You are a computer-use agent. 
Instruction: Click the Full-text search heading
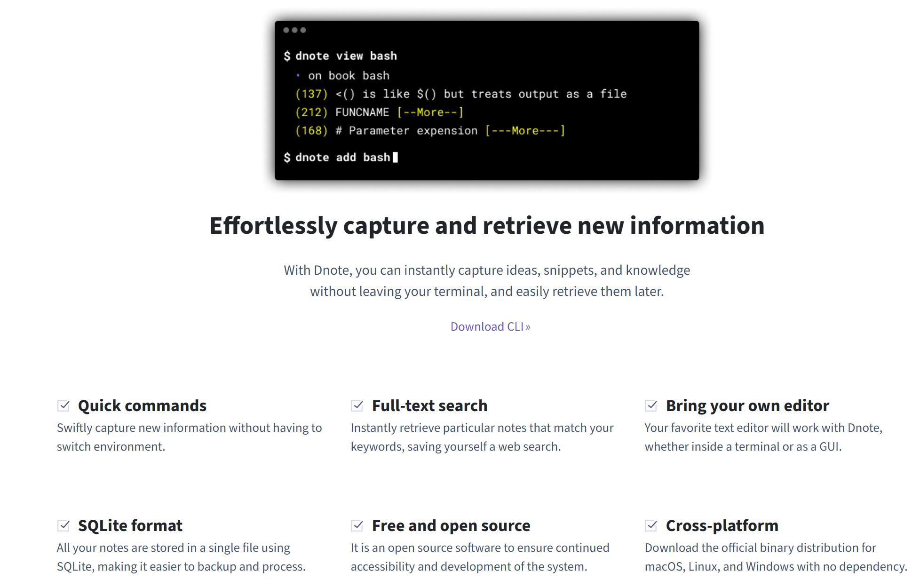pyautogui.click(x=429, y=405)
